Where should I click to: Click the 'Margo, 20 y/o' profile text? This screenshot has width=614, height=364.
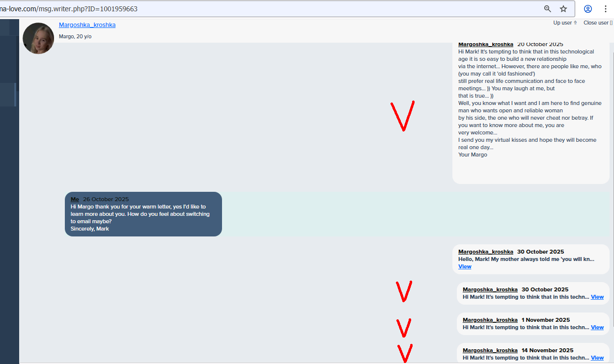click(x=75, y=36)
